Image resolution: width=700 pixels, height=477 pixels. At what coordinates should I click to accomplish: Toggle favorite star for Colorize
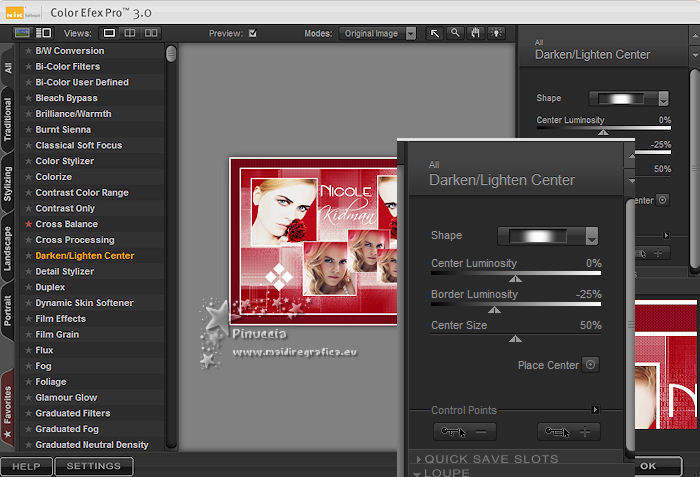pos(29,177)
